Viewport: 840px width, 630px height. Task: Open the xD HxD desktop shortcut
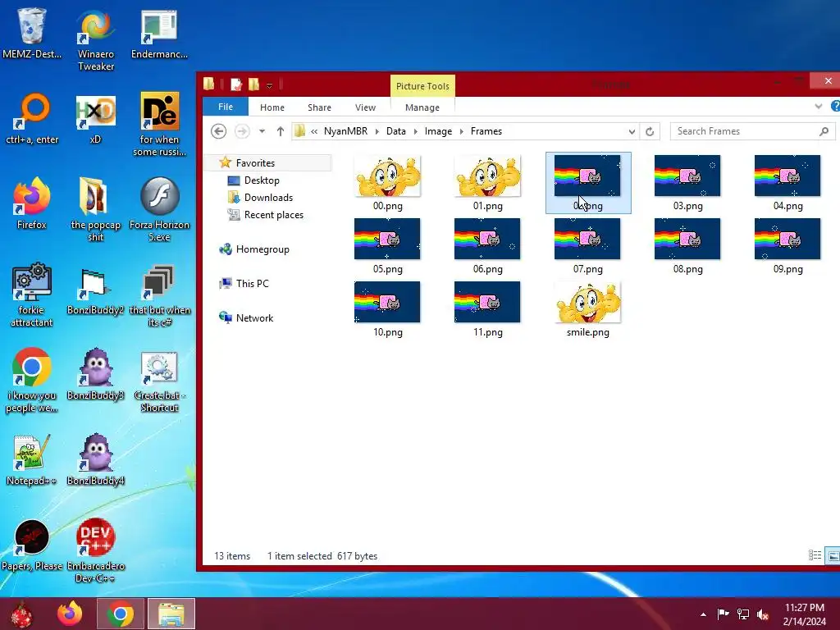click(x=95, y=119)
